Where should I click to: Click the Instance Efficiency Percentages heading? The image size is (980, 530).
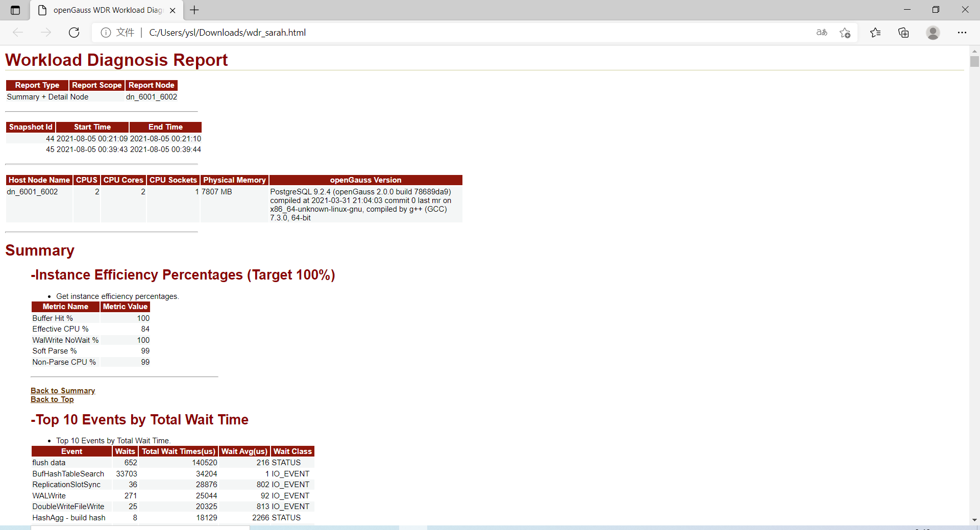[x=183, y=275]
